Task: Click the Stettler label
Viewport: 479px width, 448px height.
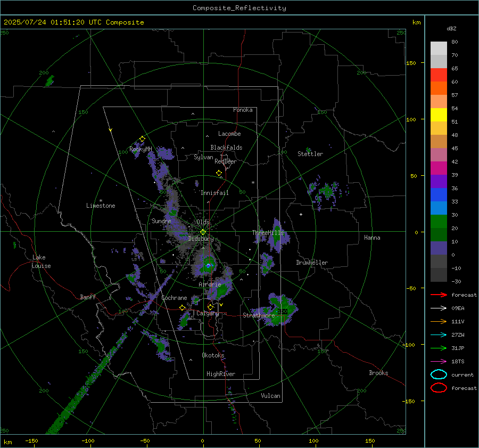Action: click(x=310, y=154)
